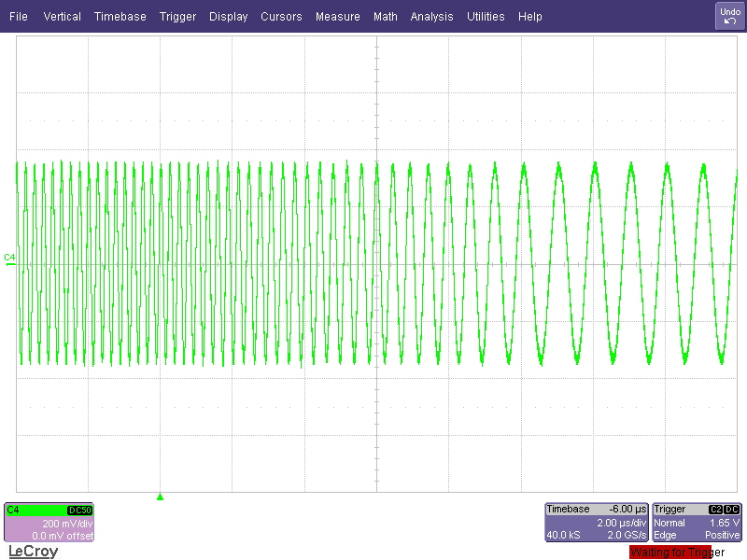747x560 pixels.
Task: Open the Help menu
Action: (x=529, y=16)
